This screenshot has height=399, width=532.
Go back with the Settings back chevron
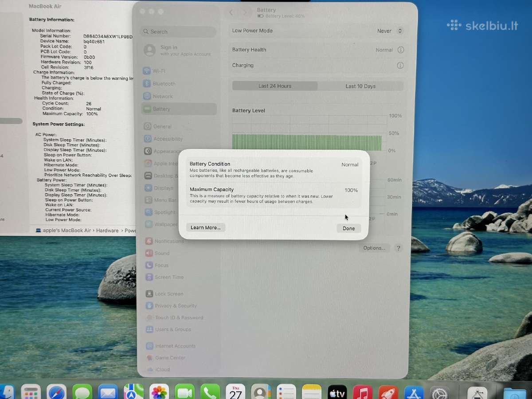pos(231,13)
